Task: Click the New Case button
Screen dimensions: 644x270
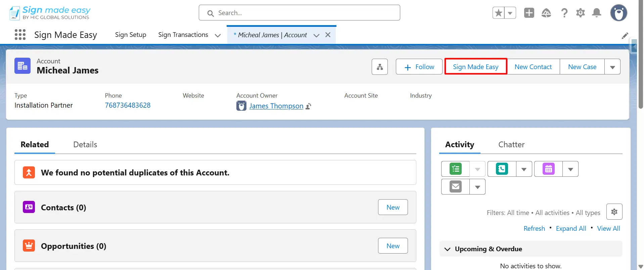Action: click(x=582, y=67)
